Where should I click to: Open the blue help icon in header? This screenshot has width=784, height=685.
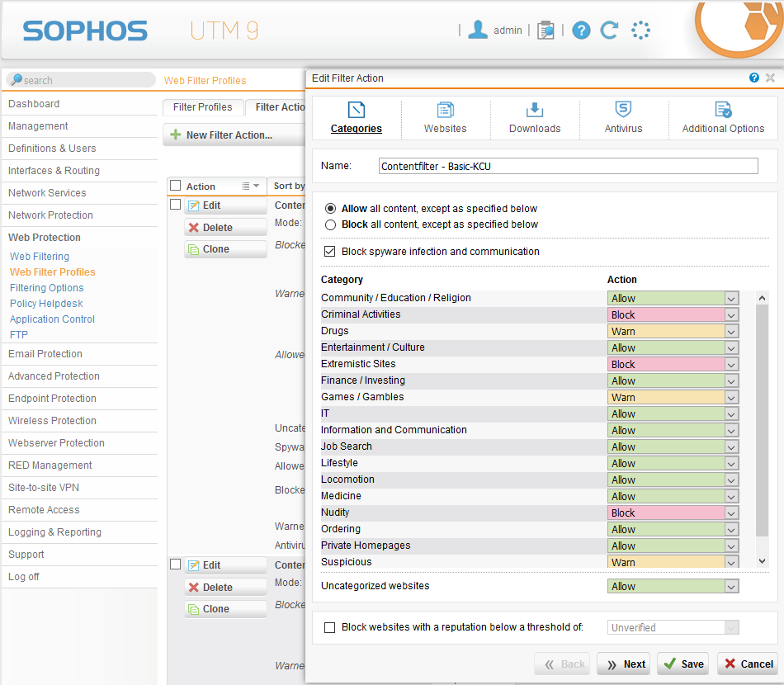click(x=581, y=30)
